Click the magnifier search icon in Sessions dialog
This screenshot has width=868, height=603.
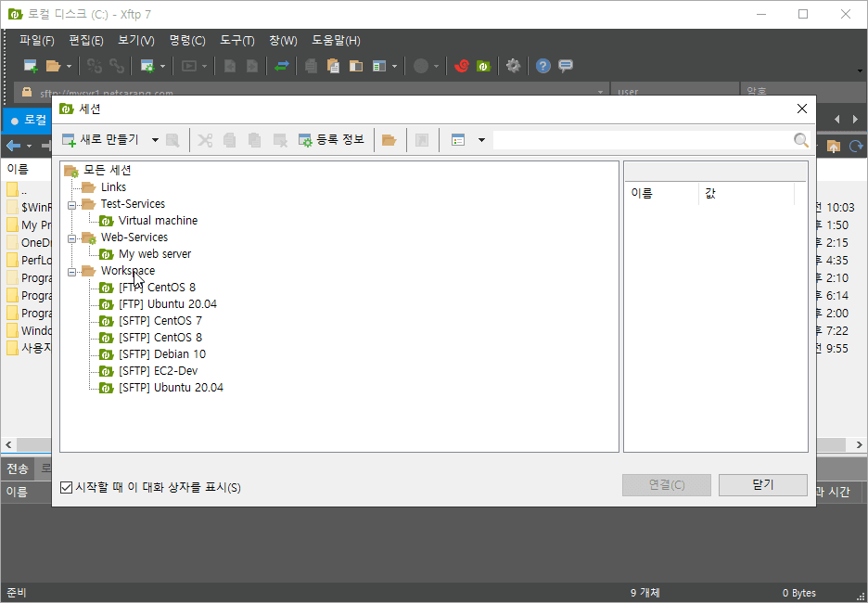point(801,140)
